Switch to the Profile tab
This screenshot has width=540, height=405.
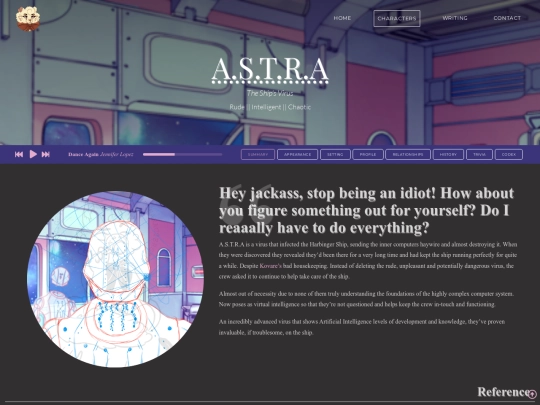pyautogui.click(x=368, y=154)
